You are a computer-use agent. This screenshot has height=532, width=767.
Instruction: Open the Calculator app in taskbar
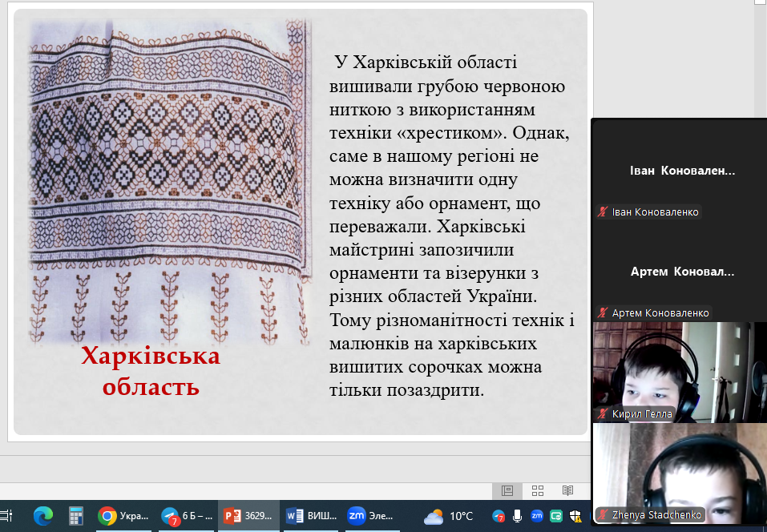click(76, 516)
